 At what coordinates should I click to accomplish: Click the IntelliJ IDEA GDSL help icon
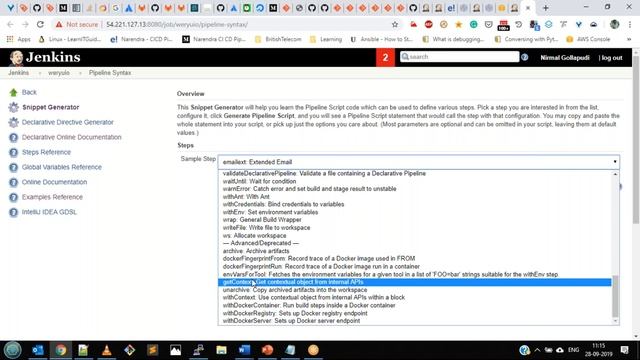click(x=13, y=212)
